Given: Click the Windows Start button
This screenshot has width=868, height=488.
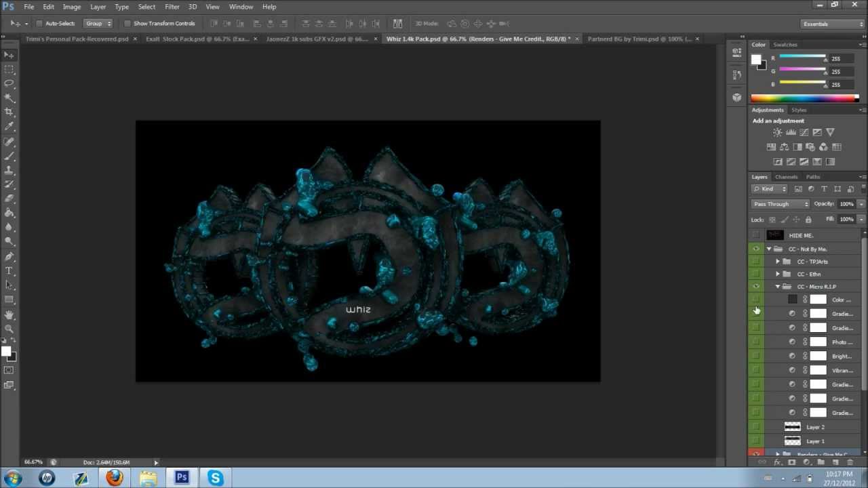Looking at the screenshot, I should pos(13,479).
